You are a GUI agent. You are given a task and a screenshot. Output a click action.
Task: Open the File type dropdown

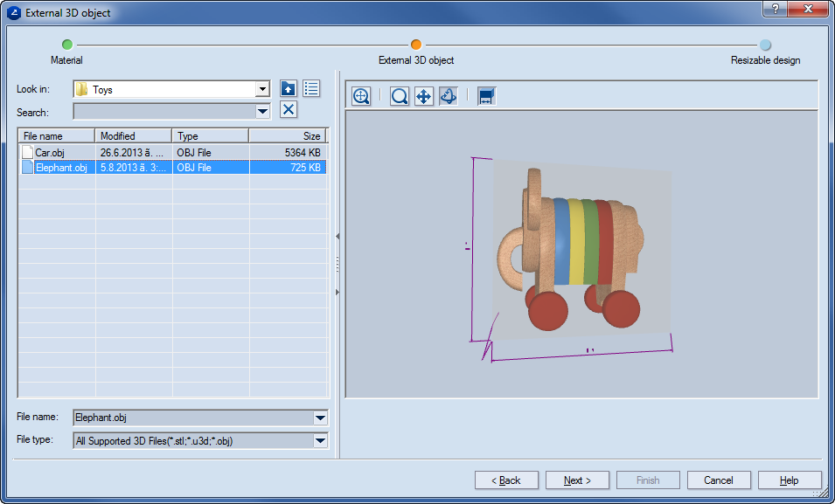pyautogui.click(x=320, y=441)
